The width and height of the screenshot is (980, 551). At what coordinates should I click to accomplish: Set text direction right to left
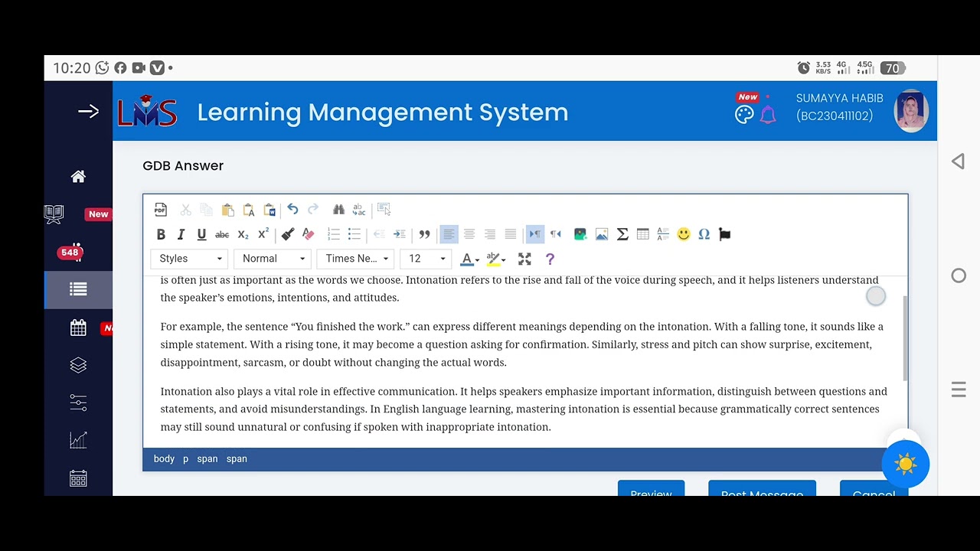click(x=556, y=234)
